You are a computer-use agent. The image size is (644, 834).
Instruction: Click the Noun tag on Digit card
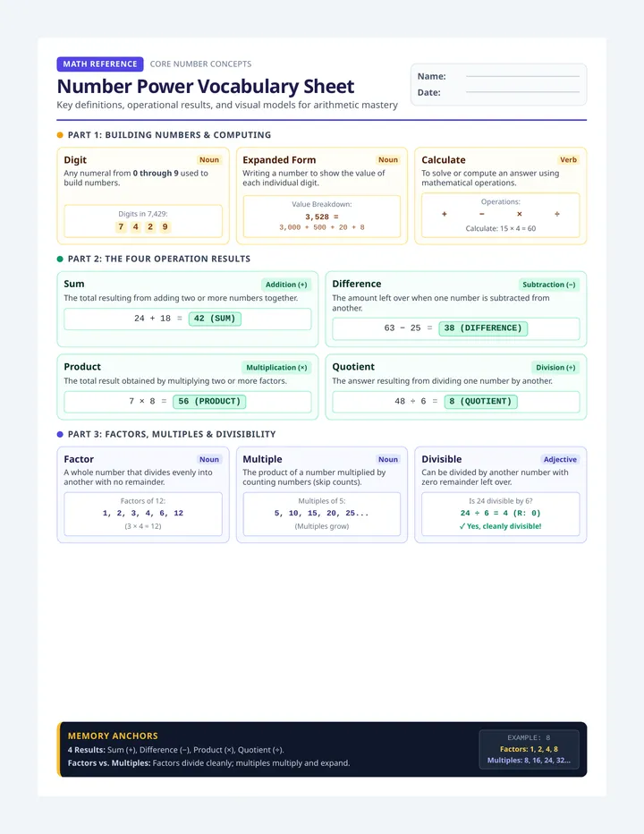click(x=209, y=159)
